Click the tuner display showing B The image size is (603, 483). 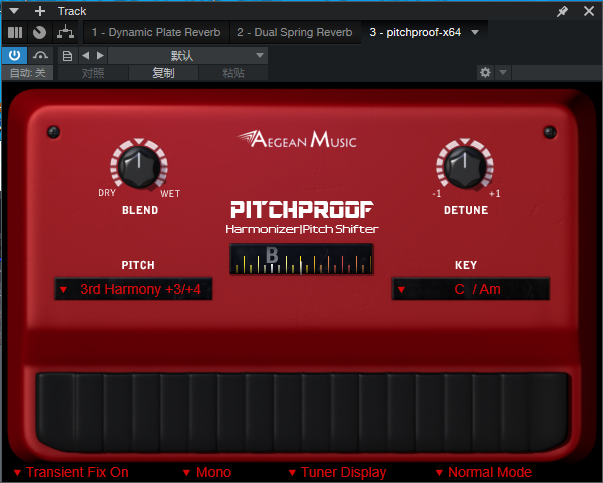point(301,259)
